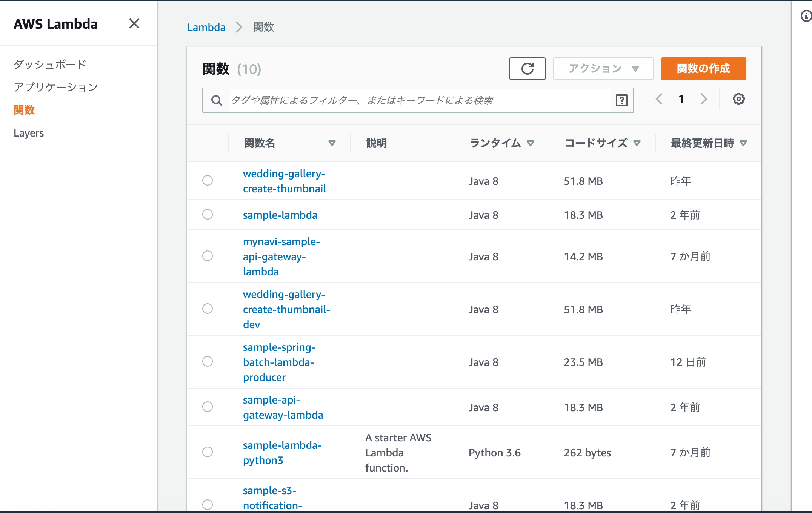Select sample-spring-batch-lambda-producer radio button
The width and height of the screenshot is (812, 513).
click(x=208, y=361)
